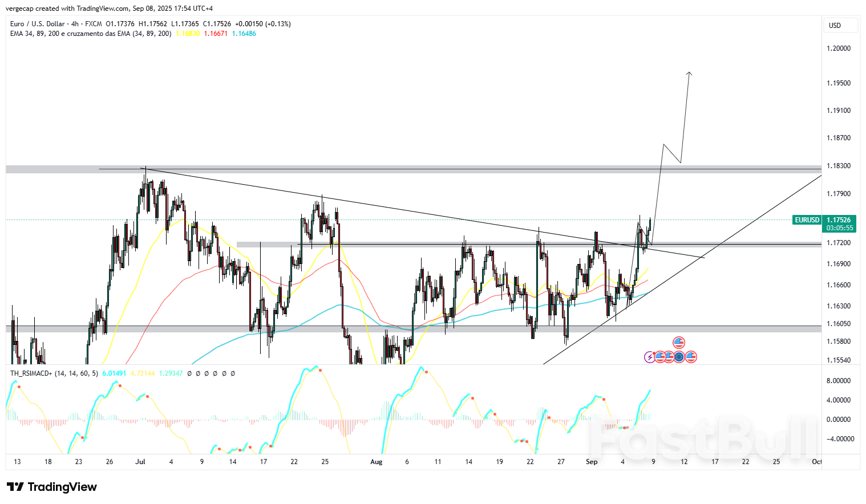Screen dimensions: 866x504
Task: Click the second US flag icon from left
Action: [x=670, y=357]
